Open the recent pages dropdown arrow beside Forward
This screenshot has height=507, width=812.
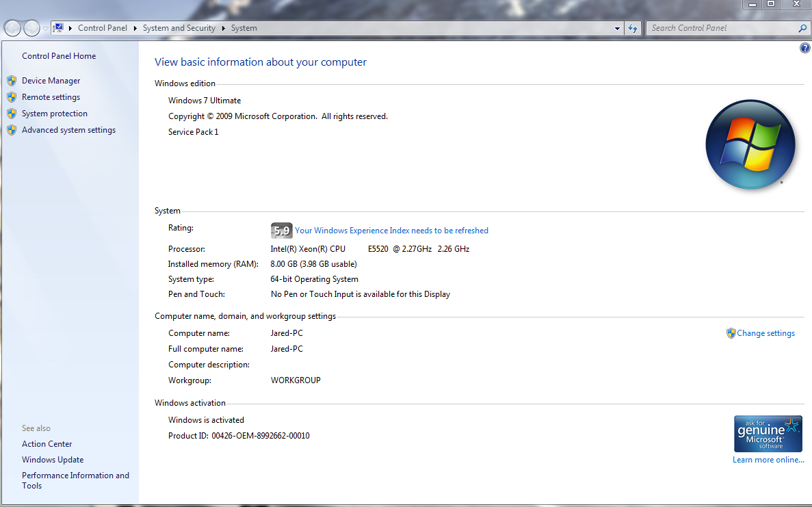[x=46, y=29]
